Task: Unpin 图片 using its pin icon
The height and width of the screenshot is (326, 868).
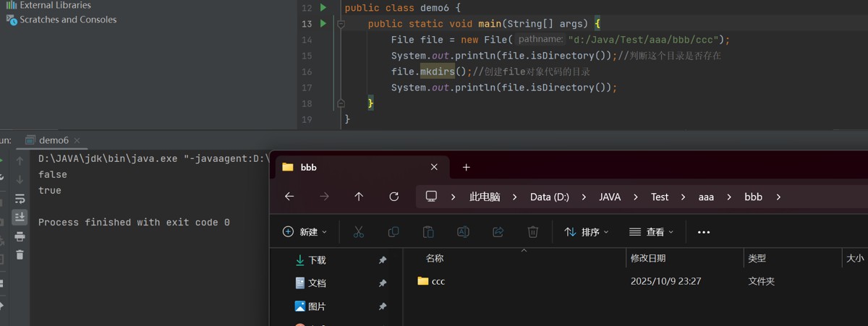Action: (383, 306)
